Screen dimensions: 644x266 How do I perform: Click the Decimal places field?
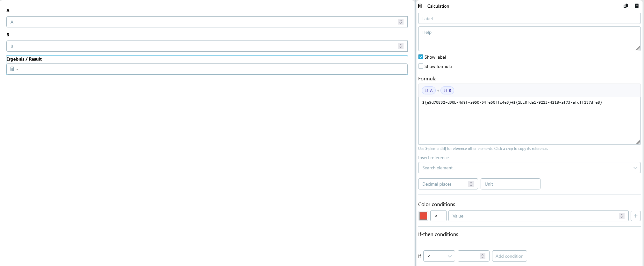pos(448,184)
